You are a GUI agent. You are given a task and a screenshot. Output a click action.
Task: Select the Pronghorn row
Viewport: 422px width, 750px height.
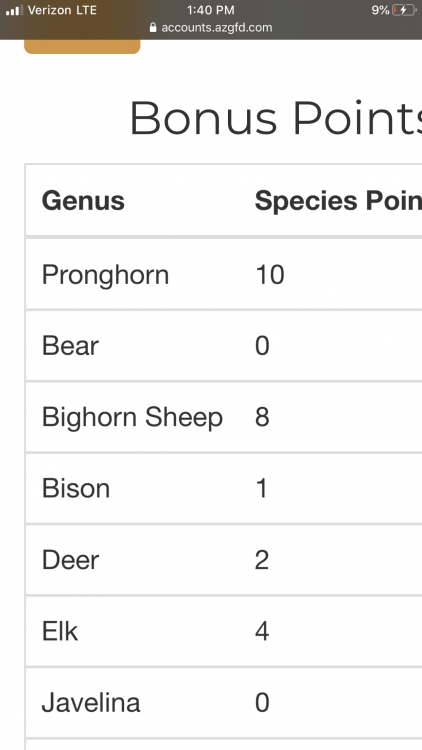[224, 275]
